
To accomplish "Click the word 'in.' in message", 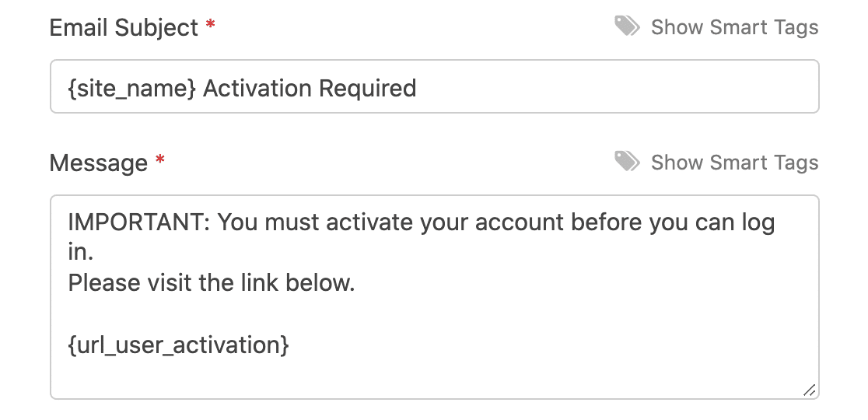I will [80, 253].
